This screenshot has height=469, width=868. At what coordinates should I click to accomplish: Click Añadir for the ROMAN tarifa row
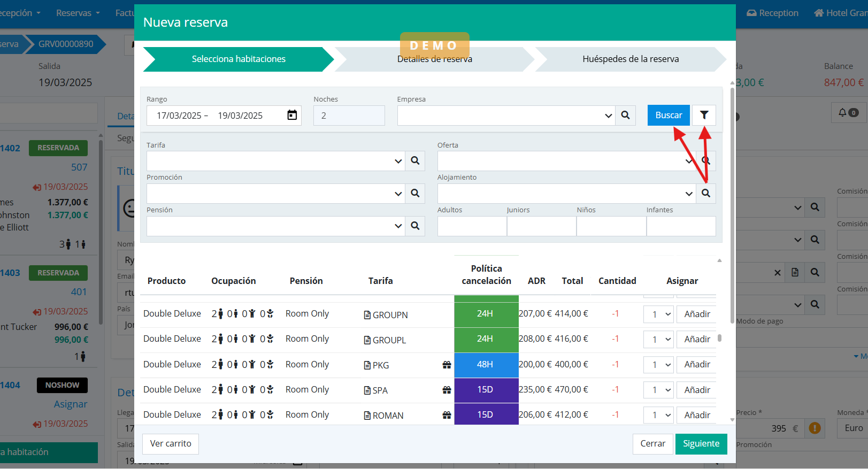tap(697, 415)
